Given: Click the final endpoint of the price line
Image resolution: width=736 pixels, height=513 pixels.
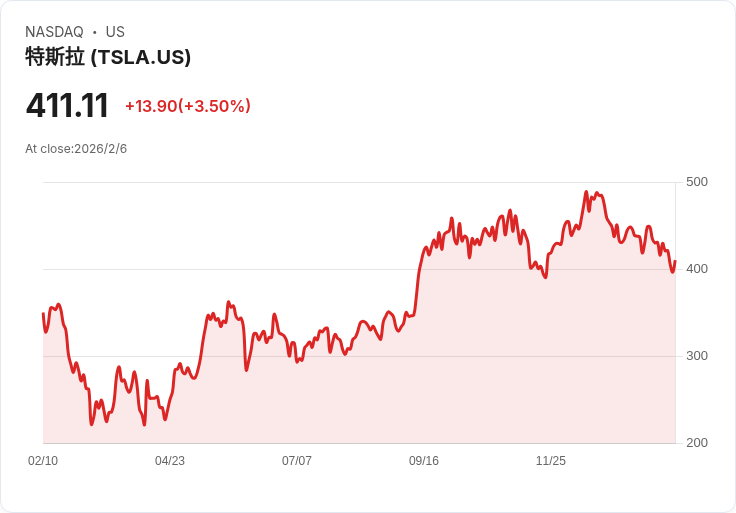Looking at the screenshot, I should pos(675,261).
